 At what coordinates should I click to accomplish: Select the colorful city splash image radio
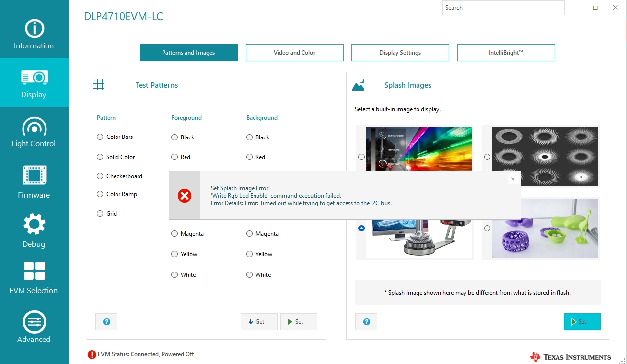(361, 157)
